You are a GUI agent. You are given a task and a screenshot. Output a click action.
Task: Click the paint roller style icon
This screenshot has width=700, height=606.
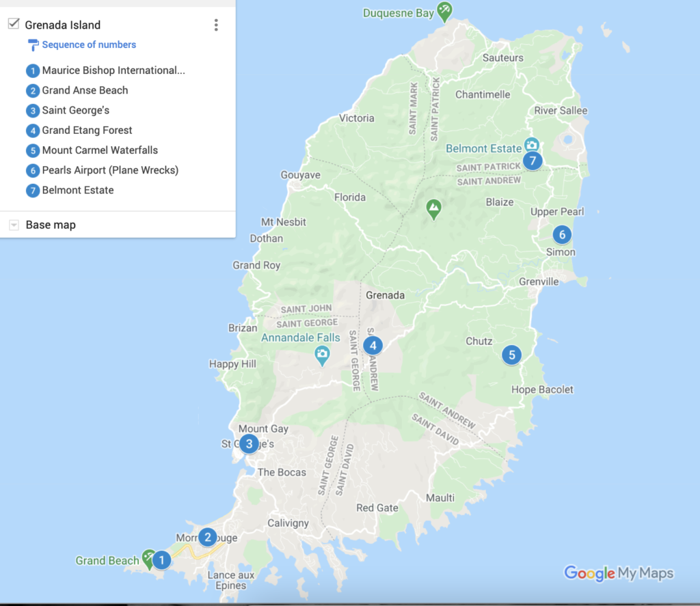[33, 45]
